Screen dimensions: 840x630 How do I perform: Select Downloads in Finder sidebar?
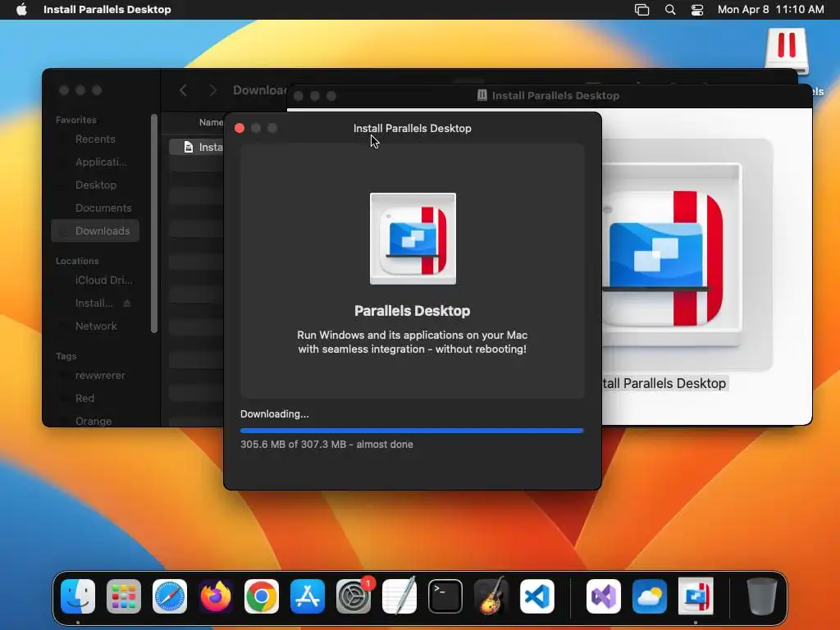95,231
